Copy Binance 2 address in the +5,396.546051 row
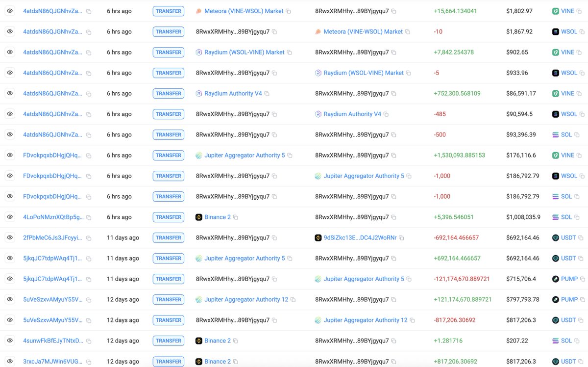 [236, 217]
